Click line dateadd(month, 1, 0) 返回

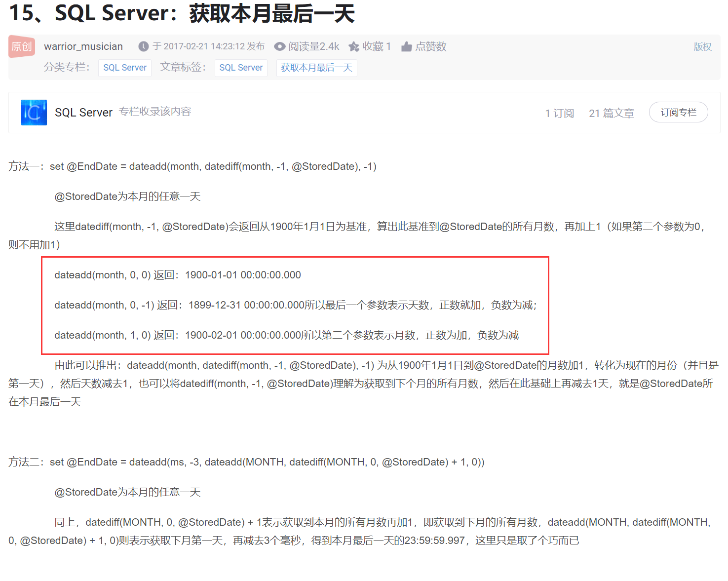click(x=287, y=335)
